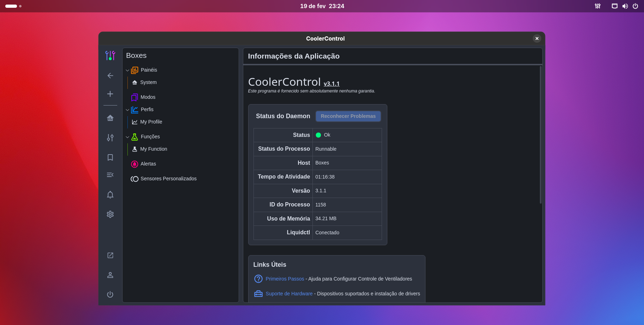This screenshot has height=325, width=644.
Task: Click the back arrow sidebar icon
Action: click(110, 76)
